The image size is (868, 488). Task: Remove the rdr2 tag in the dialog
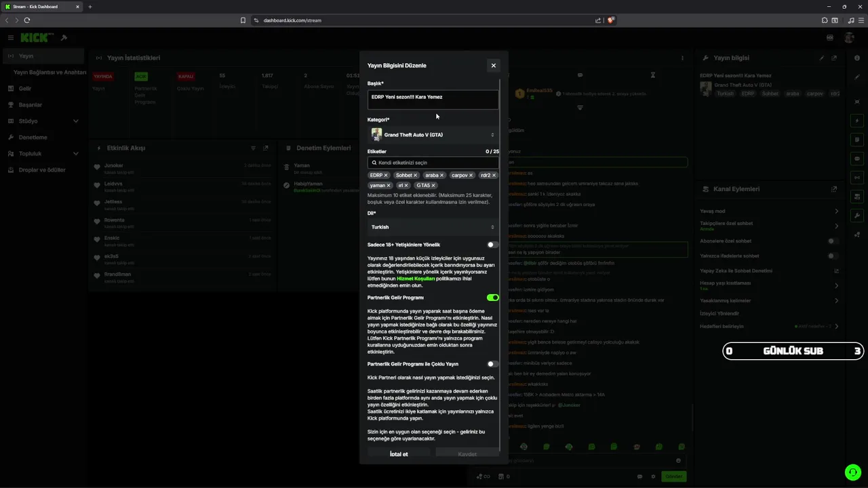coord(494,176)
